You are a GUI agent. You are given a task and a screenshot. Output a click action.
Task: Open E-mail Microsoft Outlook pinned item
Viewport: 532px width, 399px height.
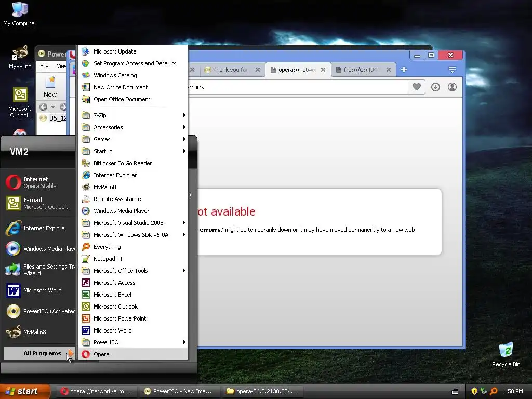tap(39, 203)
